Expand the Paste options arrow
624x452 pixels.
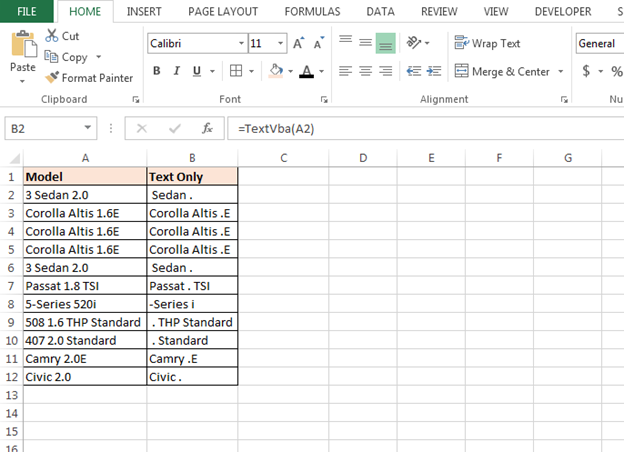(x=22, y=81)
